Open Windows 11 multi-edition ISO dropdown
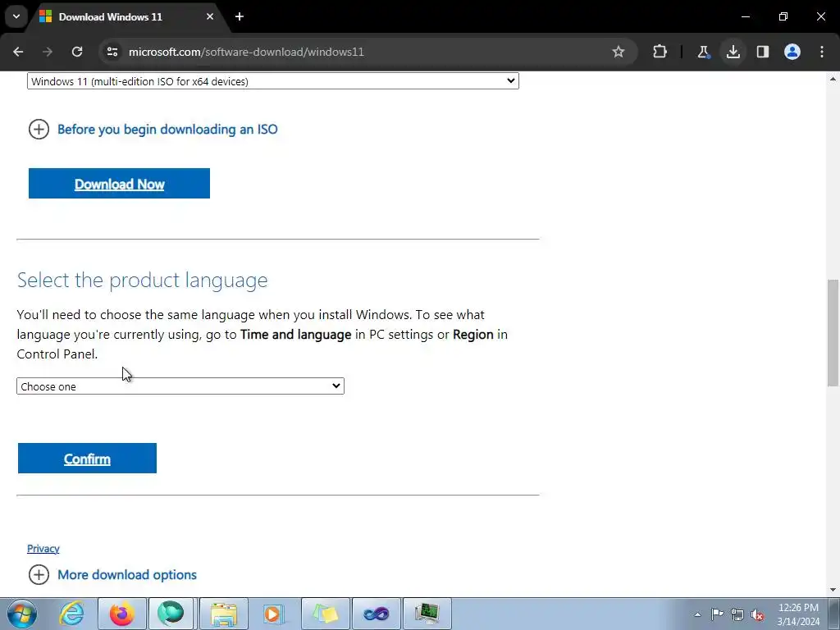The image size is (840, 630). 272,81
